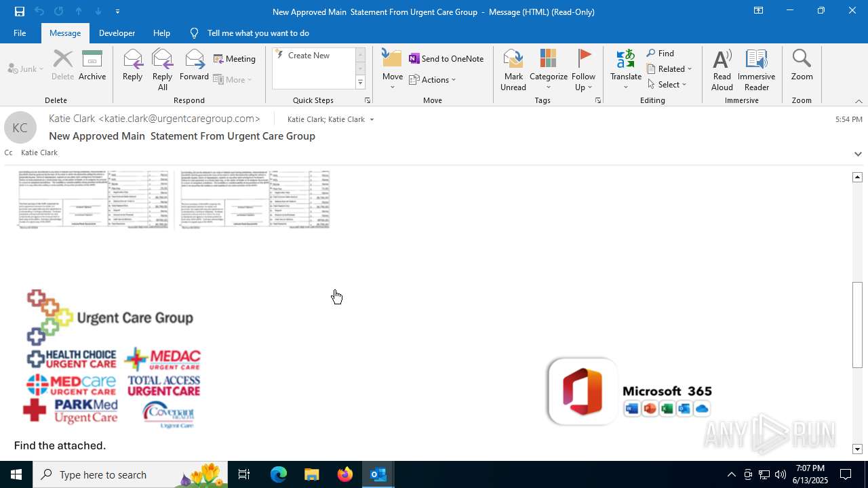
Task: Go to the next item with the down arrow
Action: pyautogui.click(x=98, y=12)
